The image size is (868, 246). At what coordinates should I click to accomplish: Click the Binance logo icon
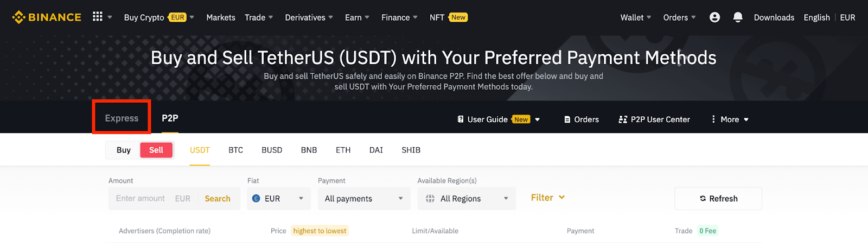pyautogui.click(x=19, y=17)
